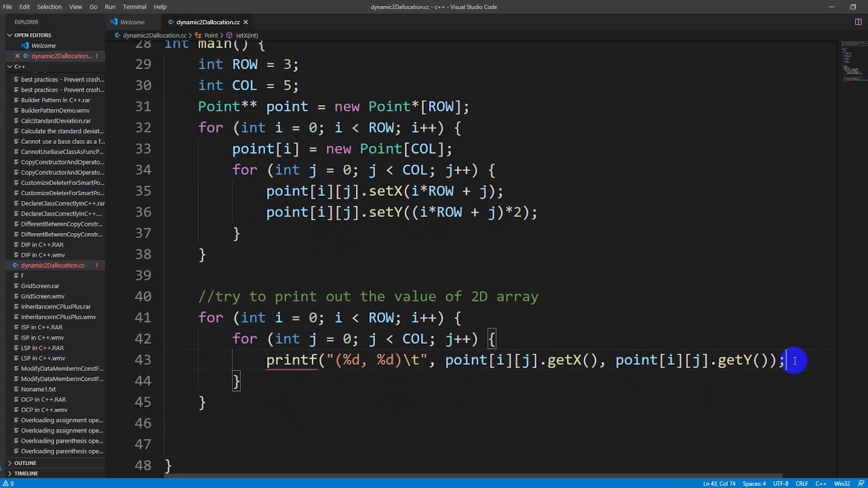Click Ln 43, Col 74 in status bar
The height and width of the screenshot is (488, 868).
point(719,483)
